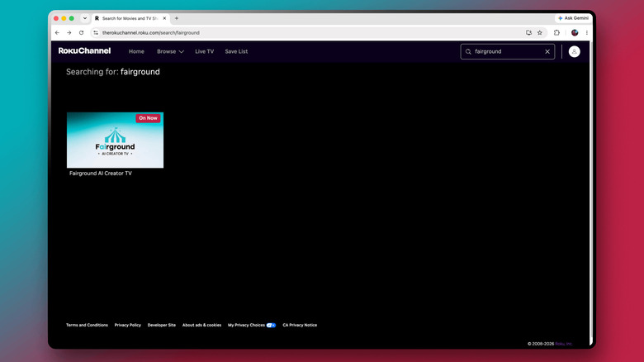644x362 pixels.
Task: Open About ads & cookies
Action: tap(201, 325)
